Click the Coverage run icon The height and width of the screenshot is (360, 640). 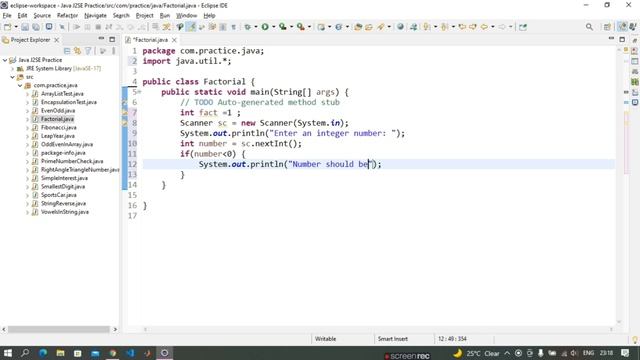[282, 27]
